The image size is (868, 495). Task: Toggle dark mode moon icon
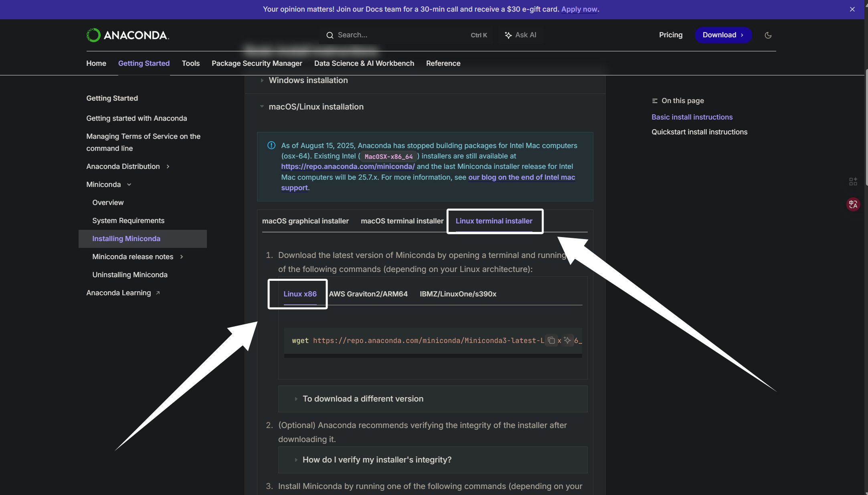[x=768, y=35]
